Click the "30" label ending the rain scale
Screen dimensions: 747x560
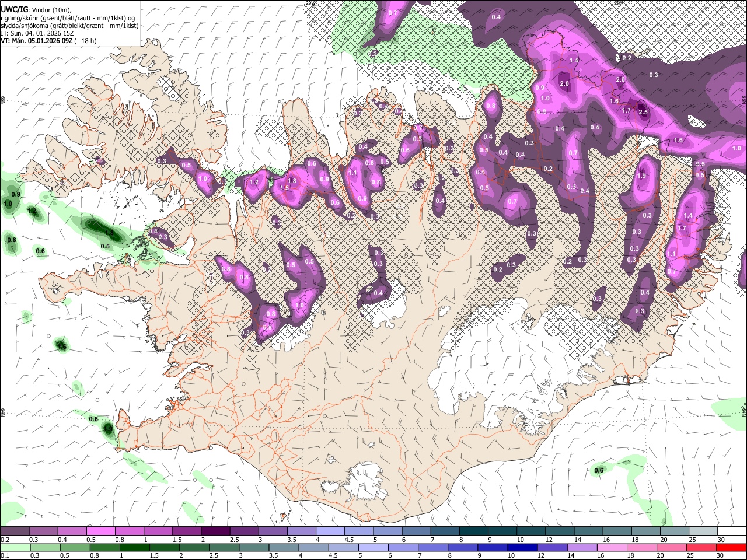click(x=721, y=555)
